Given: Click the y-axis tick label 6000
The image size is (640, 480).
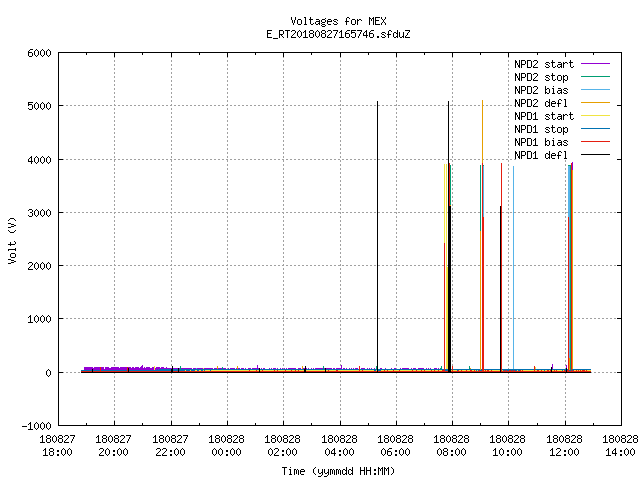Looking at the screenshot, I should coord(40,53).
